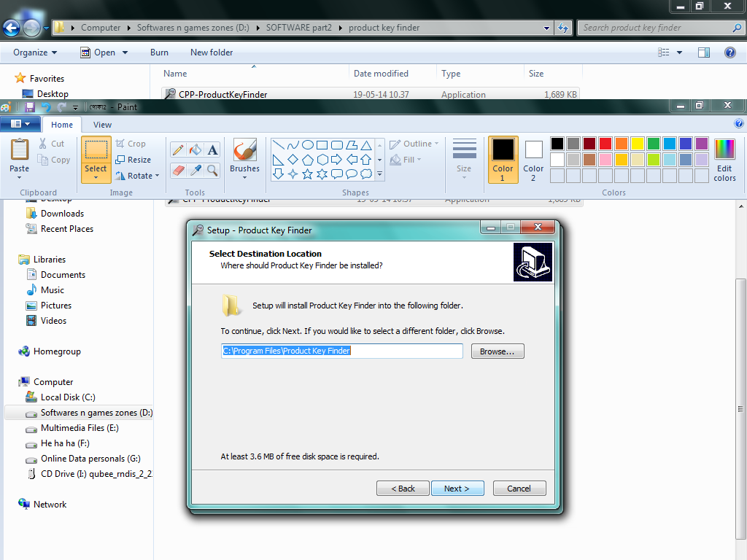747x560 pixels.
Task: Toggle the Explorer preview pane icon
Action: click(x=704, y=52)
